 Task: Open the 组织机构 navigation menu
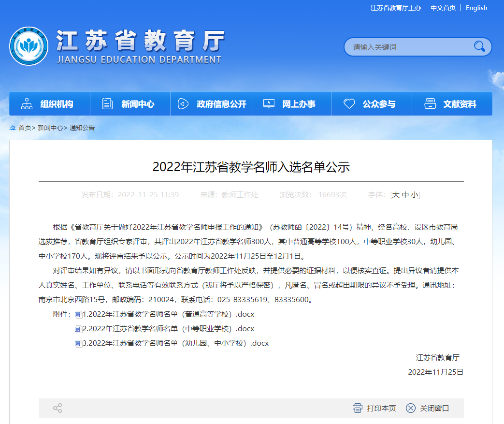tap(50, 104)
